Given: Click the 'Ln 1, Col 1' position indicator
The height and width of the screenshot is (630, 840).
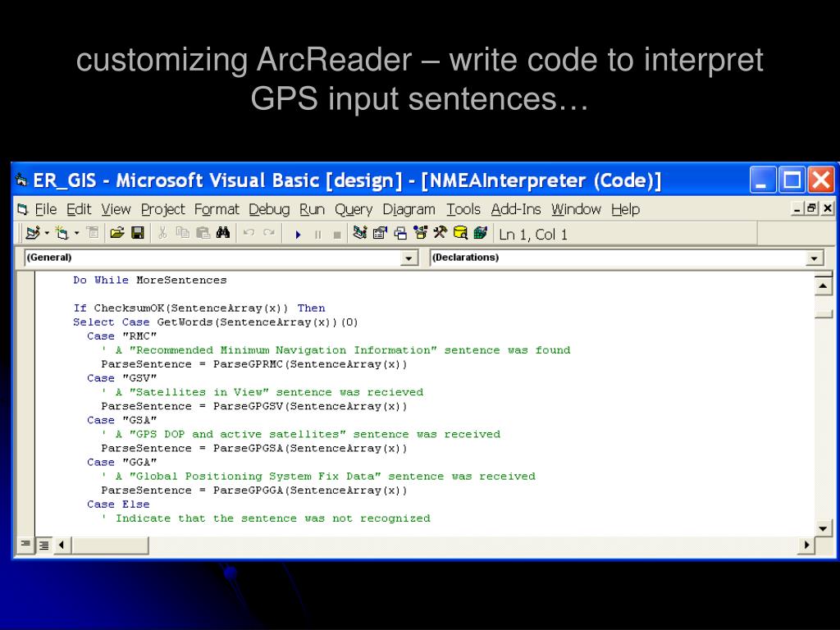Looking at the screenshot, I should tap(533, 234).
